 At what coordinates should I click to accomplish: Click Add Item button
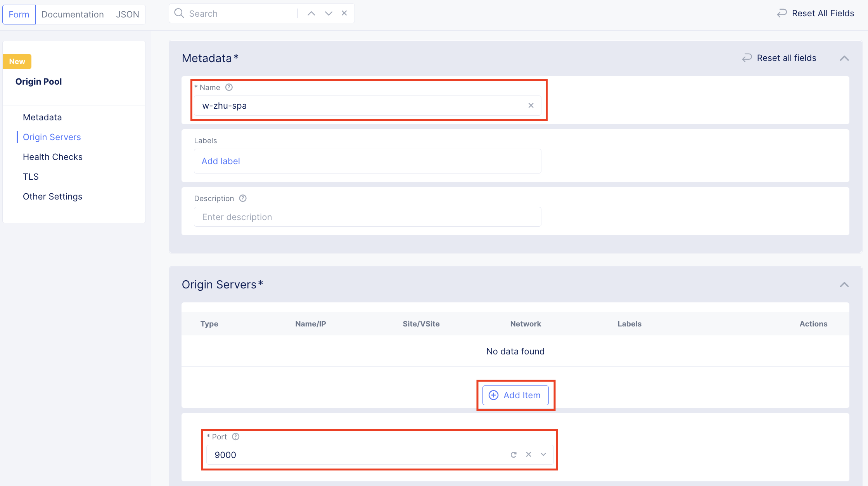[x=515, y=395]
